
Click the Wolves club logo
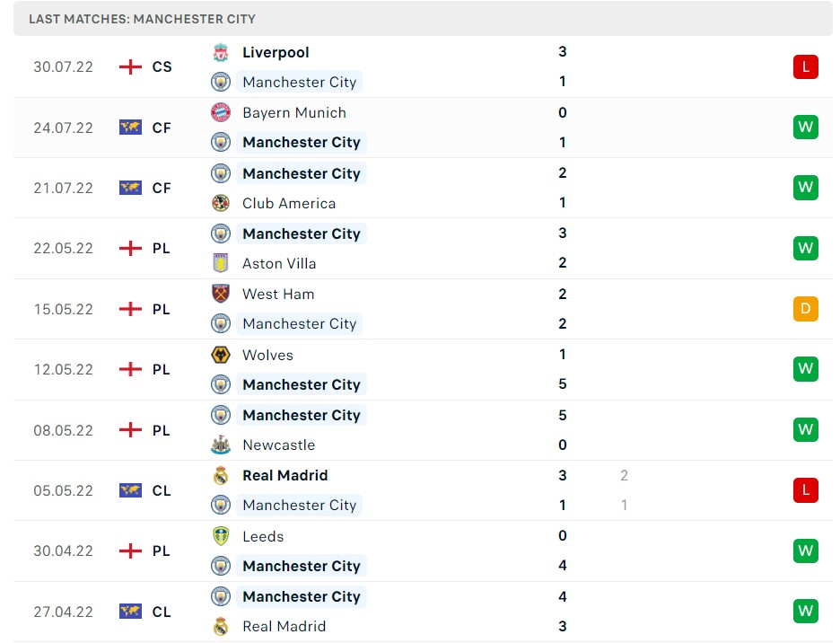(221, 354)
